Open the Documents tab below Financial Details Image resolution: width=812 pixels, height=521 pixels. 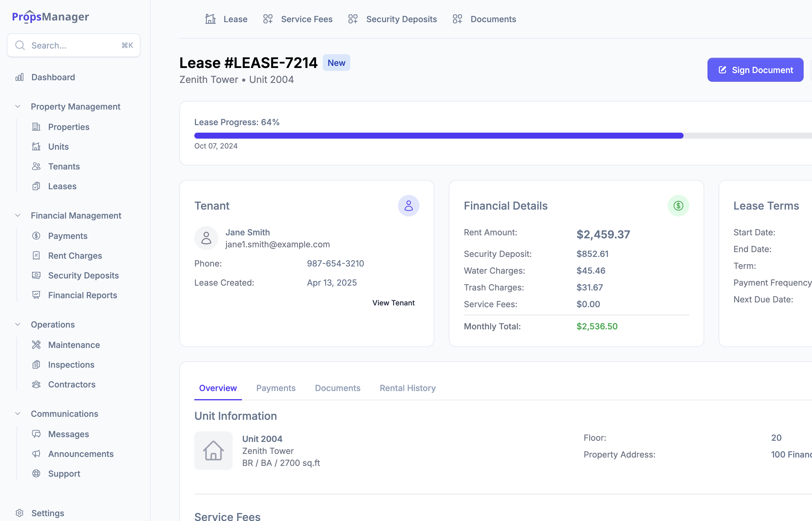[337, 388]
